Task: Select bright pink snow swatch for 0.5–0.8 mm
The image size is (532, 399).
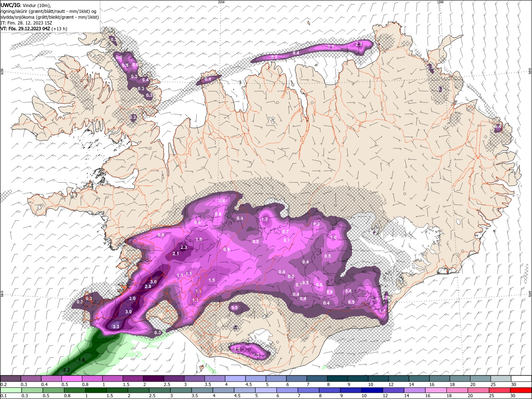Action: 71,378
